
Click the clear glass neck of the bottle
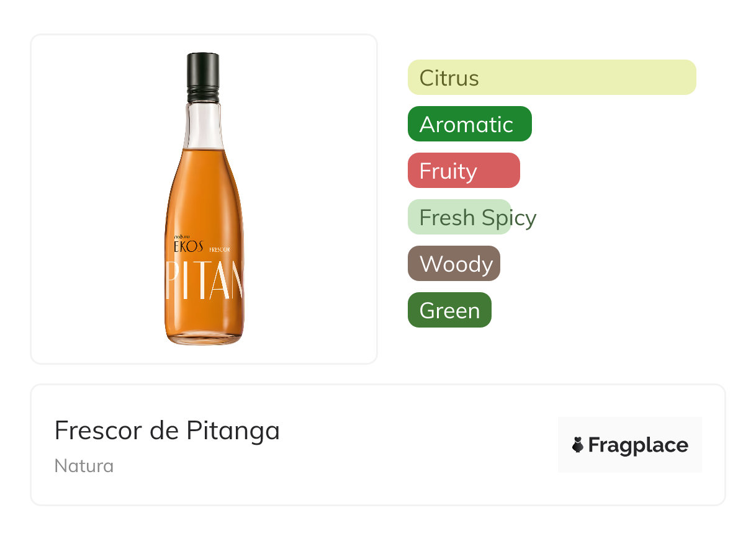point(203,124)
